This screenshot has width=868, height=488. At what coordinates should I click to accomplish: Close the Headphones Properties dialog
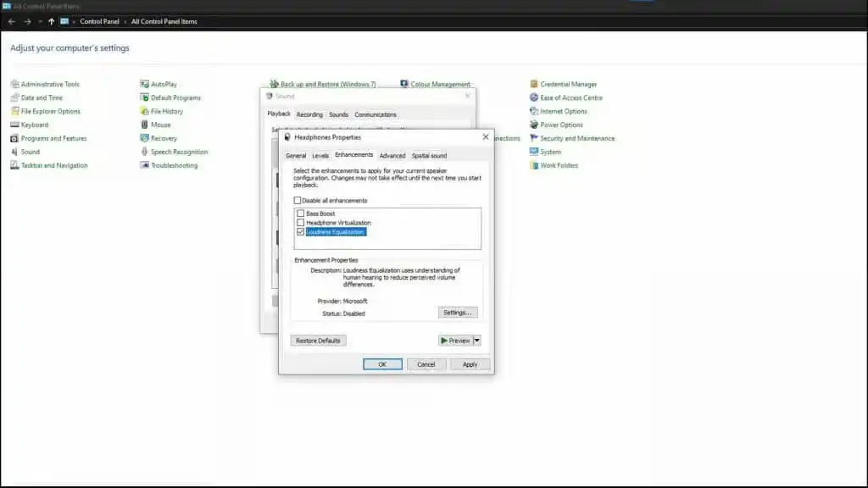[486, 136]
